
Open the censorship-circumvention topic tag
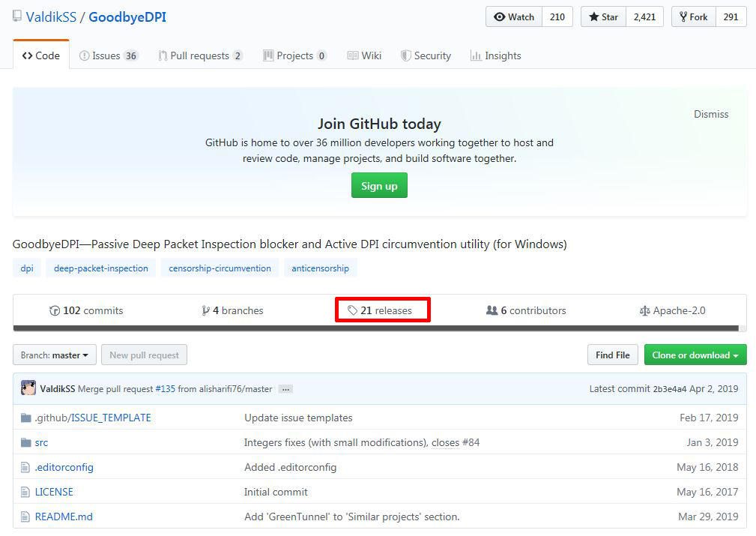[220, 268]
